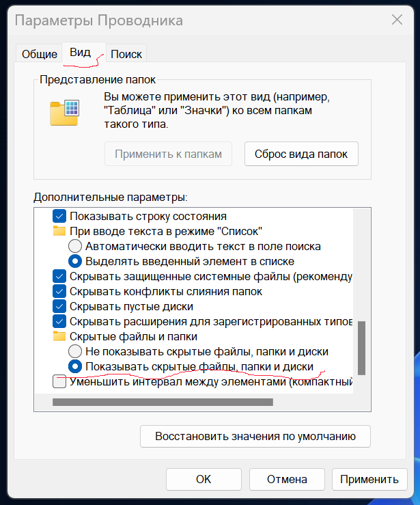The image size is (420, 505).
Task: Uncheck Показывать строку состояния
Action: [59, 216]
